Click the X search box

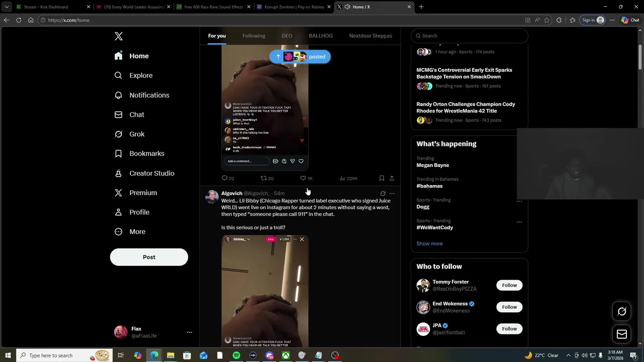coord(469,36)
